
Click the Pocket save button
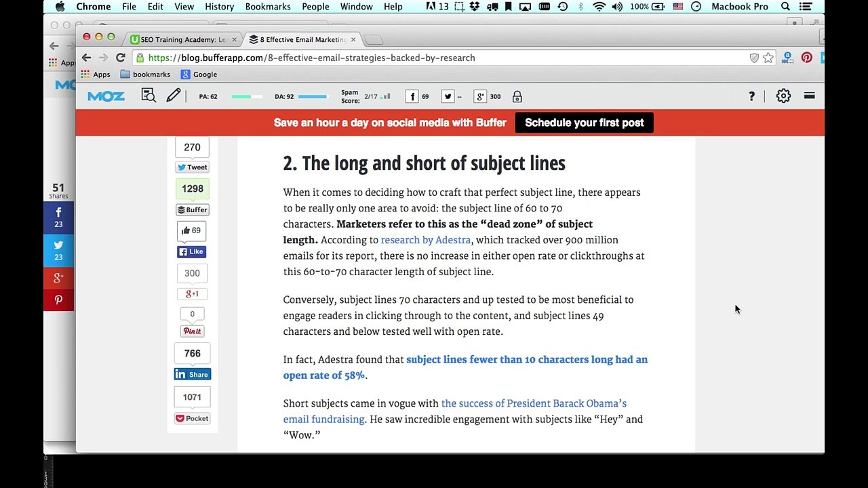pos(193,418)
